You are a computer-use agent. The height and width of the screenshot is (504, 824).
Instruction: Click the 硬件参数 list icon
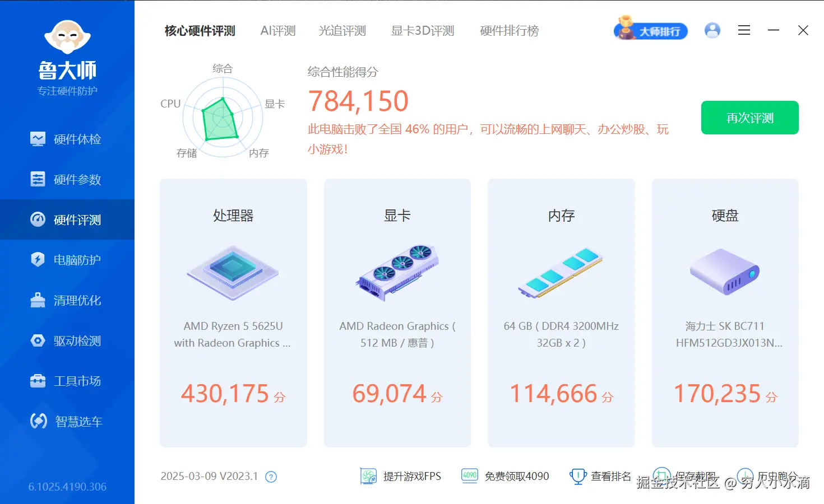click(x=38, y=179)
